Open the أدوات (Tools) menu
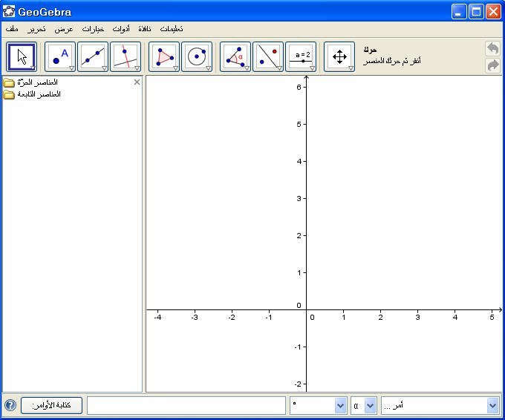 coord(121,29)
